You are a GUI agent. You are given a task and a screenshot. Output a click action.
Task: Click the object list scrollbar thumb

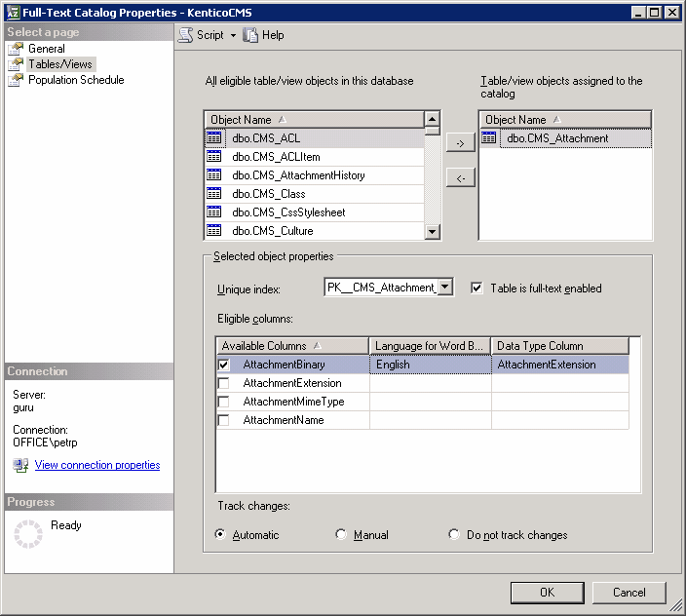[x=432, y=131]
